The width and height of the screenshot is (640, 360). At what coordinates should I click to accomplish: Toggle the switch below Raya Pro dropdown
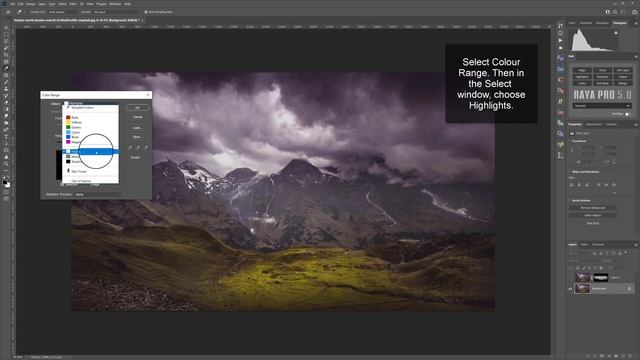628,114
